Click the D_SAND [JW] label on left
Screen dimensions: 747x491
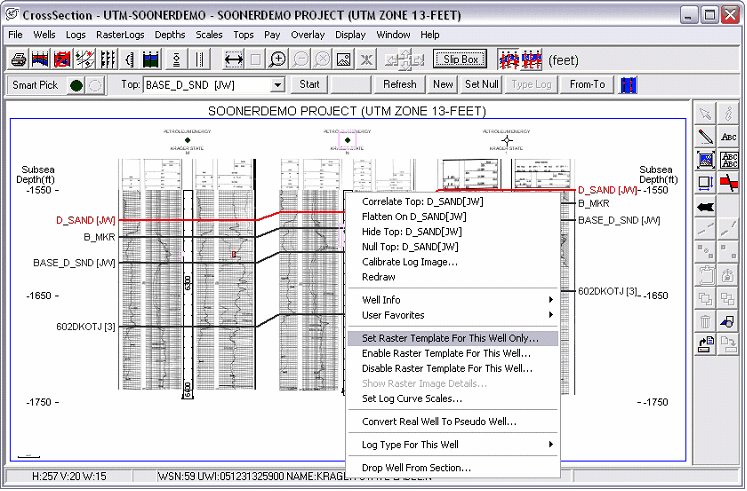86,220
